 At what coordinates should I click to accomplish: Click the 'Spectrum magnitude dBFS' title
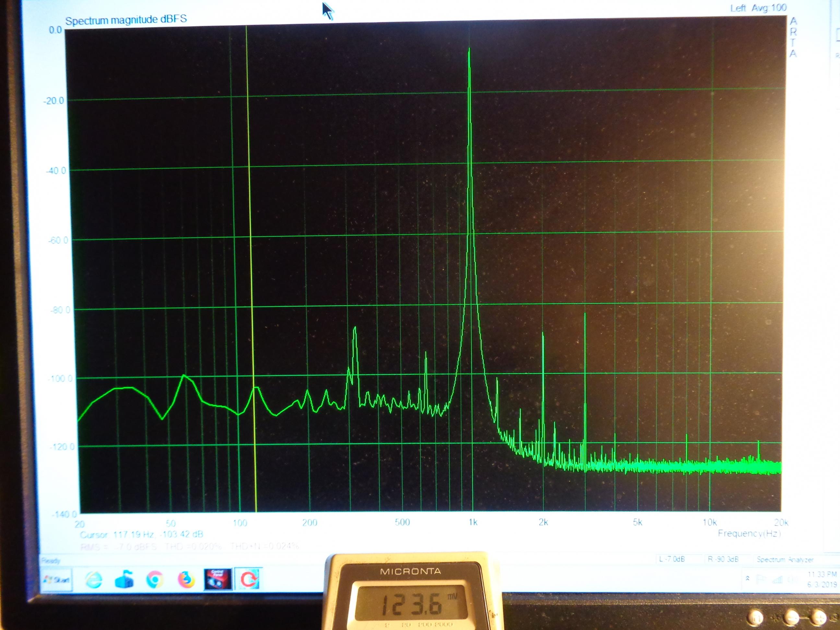[x=126, y=19]
